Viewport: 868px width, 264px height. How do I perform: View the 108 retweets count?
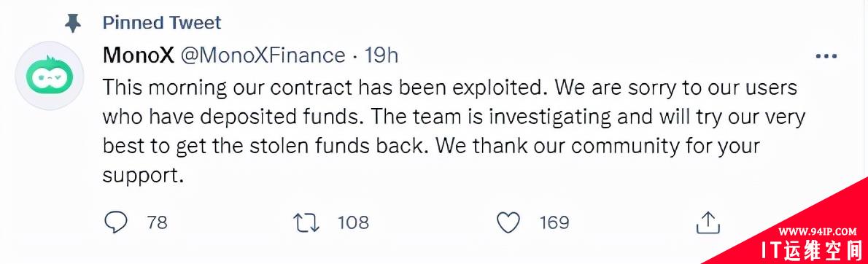(353, 222)
